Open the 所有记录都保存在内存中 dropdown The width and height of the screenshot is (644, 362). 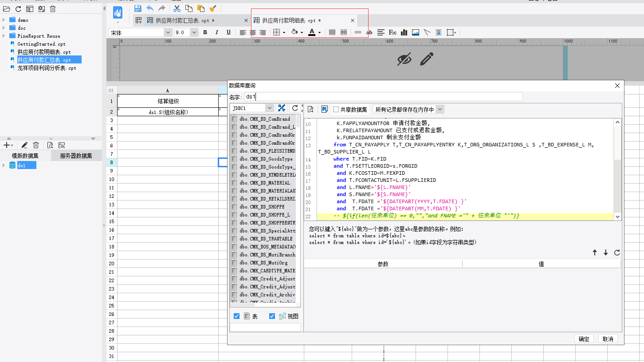tap(440, 109)
